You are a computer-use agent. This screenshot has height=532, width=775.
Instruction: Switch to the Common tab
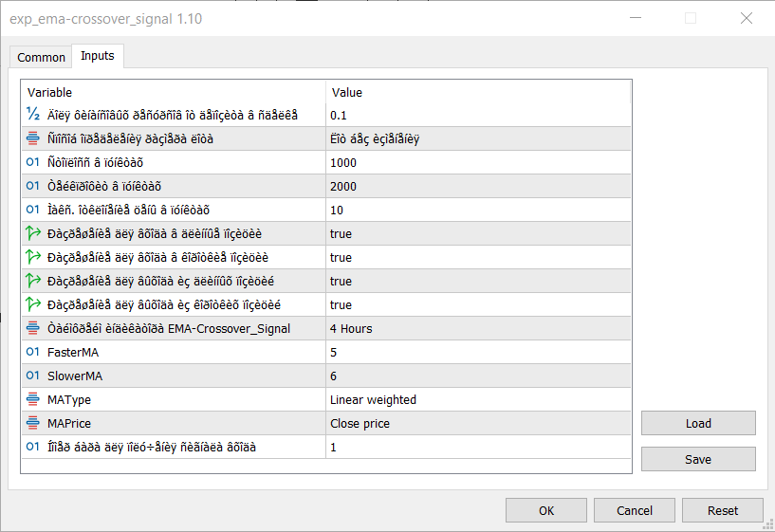click(x=42, y=57)
